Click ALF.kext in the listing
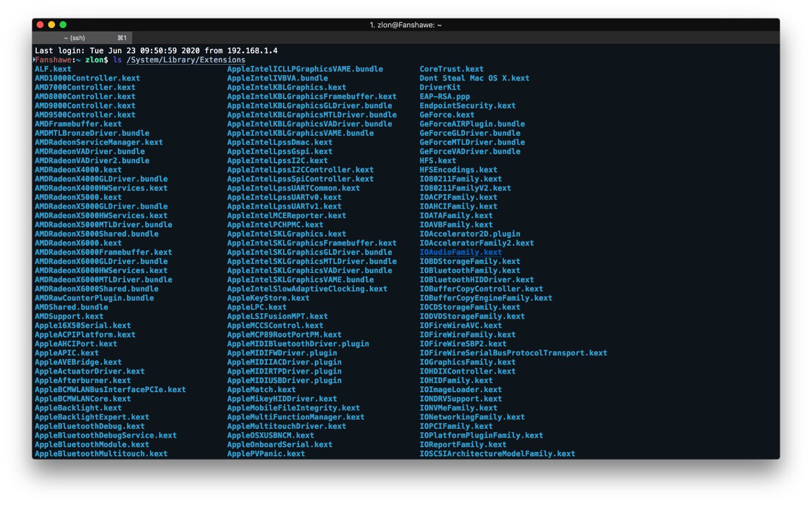The width and height of the screenshot is (812, 505). click(x=53, y=69)
